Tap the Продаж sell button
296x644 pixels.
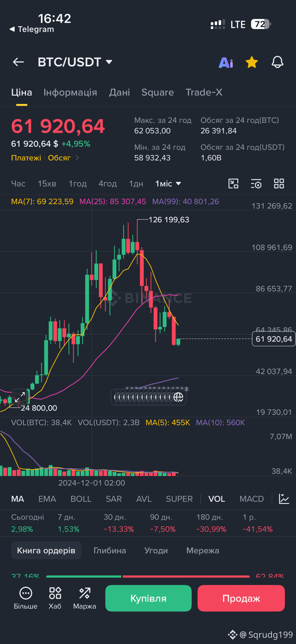coord(241,598)
